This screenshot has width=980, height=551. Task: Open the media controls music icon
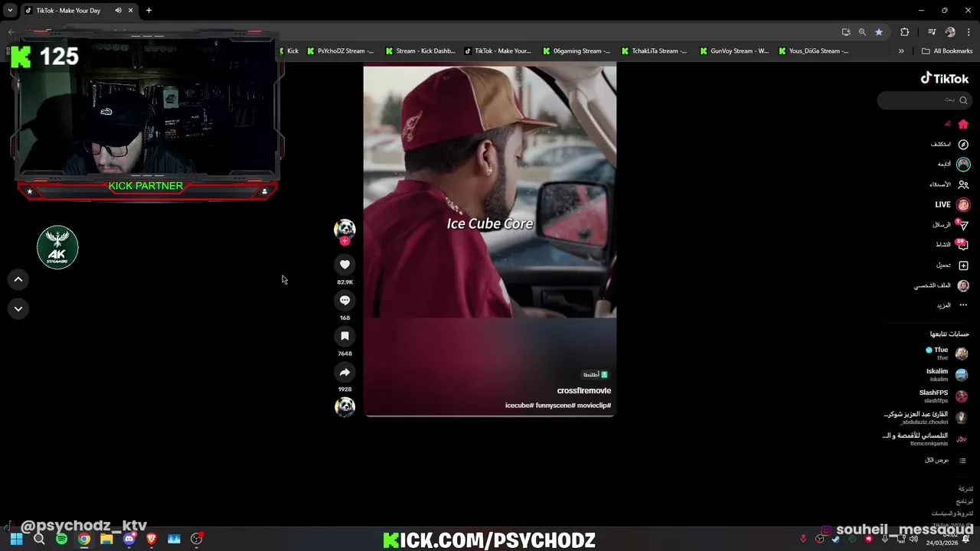[932, 32]
